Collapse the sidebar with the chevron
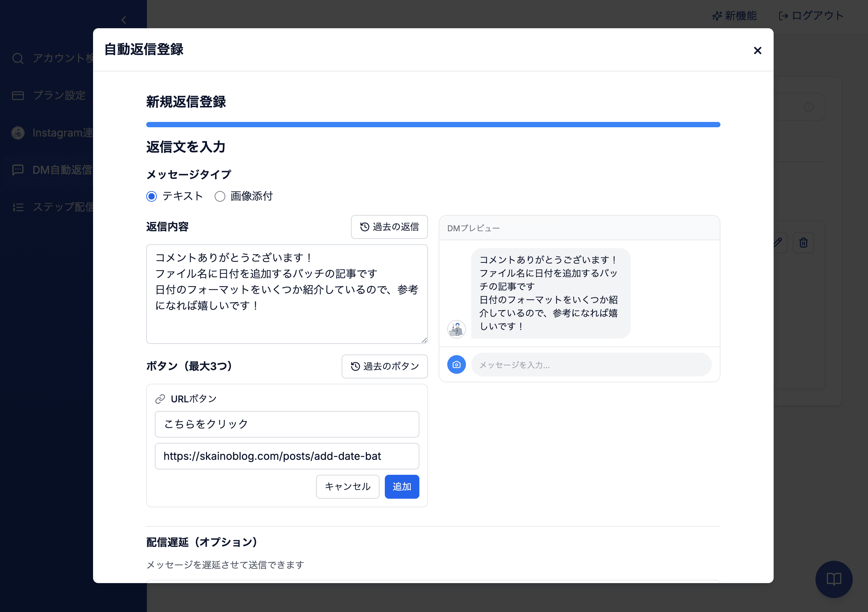 coord(124,20)
